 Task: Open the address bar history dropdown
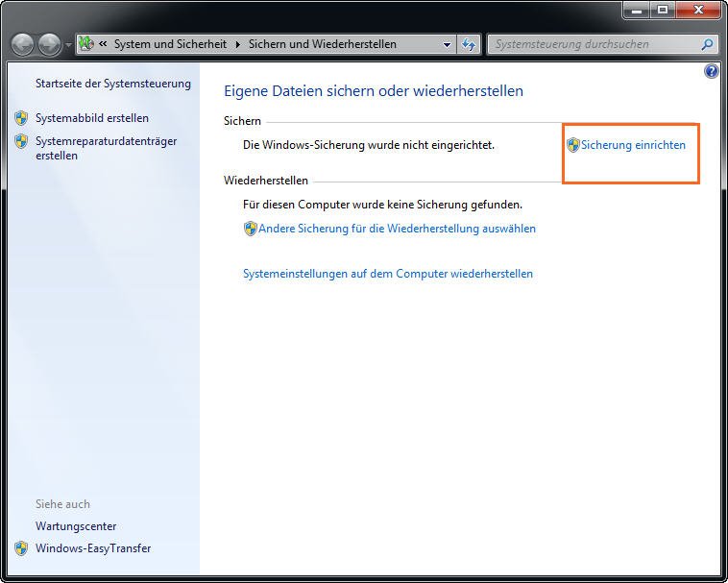click(447, 45)
